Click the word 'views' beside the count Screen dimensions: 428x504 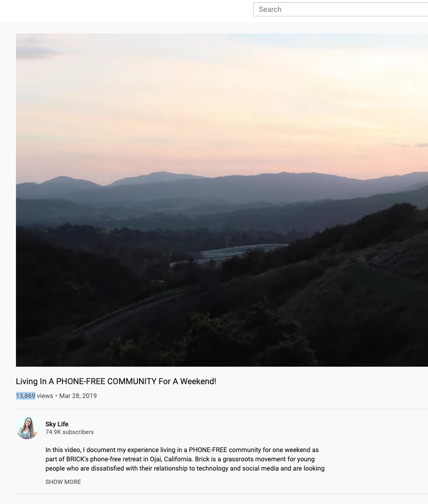(x=45, y=395)
